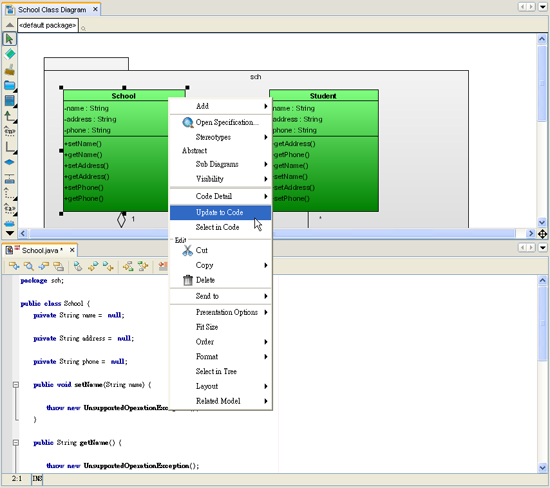Click the School Class Diagram tab icon
This screenshot has width=550, height=488.
[x=10, y=9]
